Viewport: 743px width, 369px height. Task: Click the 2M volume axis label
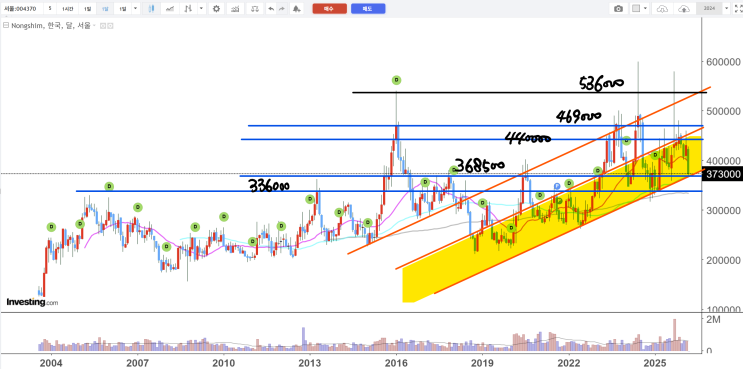coord(712,320)
